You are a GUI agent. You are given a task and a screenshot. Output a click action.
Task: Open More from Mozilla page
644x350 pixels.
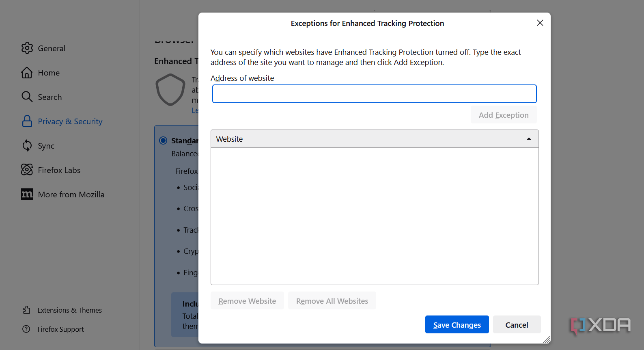click(x=71, y=194)
